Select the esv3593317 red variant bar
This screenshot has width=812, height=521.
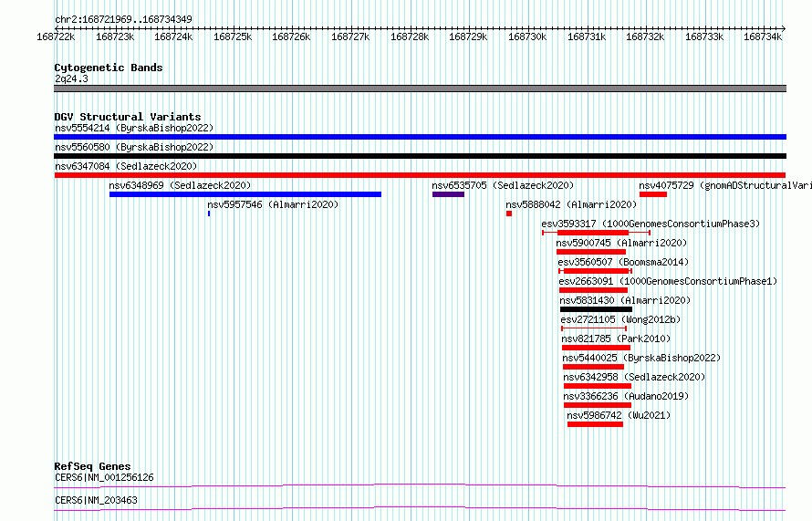pos(596,233)
